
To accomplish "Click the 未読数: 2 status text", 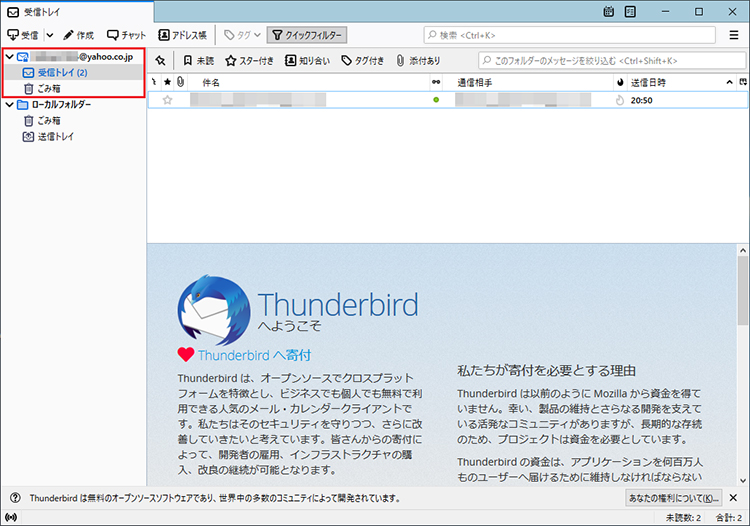I will [683, 517].
